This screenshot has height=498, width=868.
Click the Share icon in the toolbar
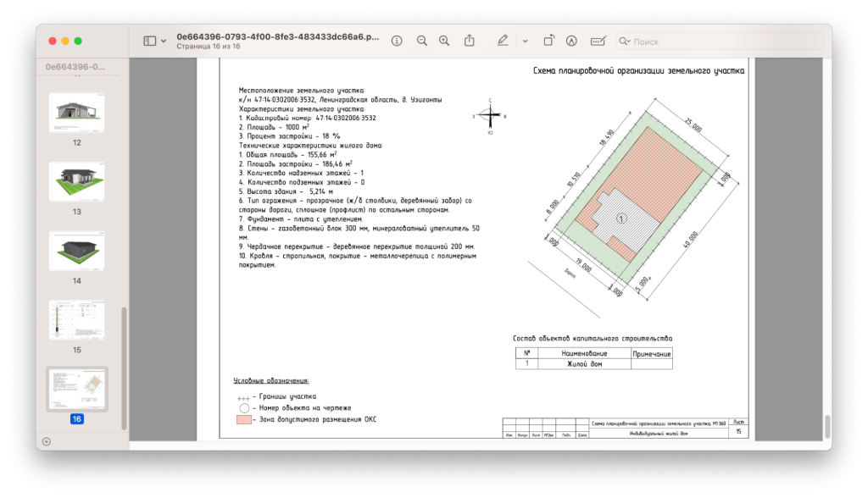click(470, 40)
